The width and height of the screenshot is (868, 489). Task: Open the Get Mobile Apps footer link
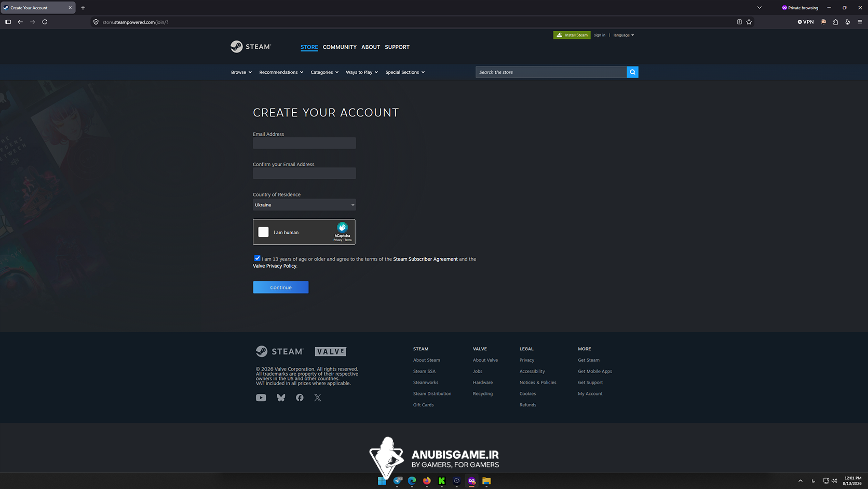click(x=595, y=372)
